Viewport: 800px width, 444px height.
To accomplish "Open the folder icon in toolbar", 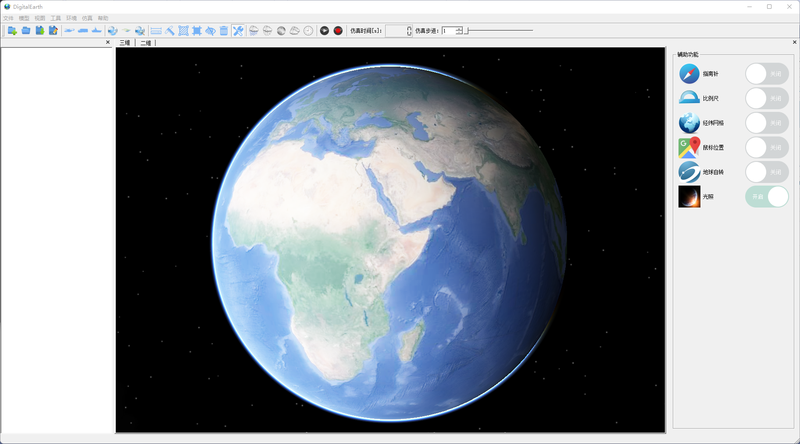I will pos(26,31).
